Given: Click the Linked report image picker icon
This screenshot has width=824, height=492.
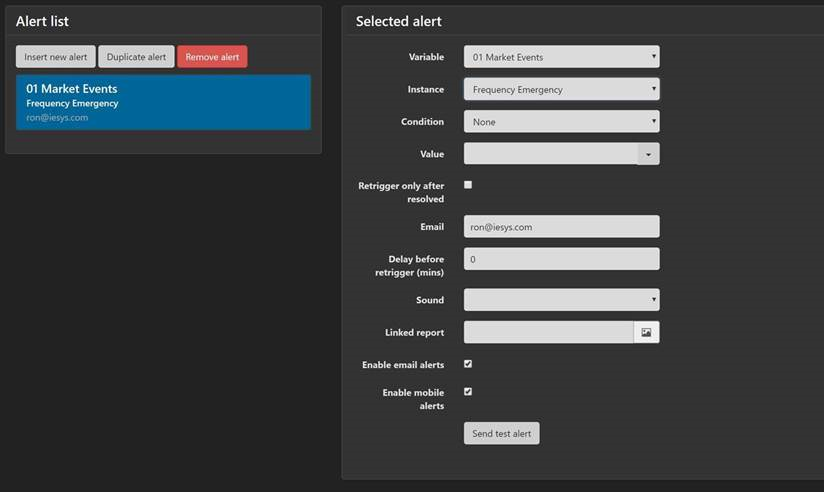Looking at the screenshot, I should pos(646,332).
